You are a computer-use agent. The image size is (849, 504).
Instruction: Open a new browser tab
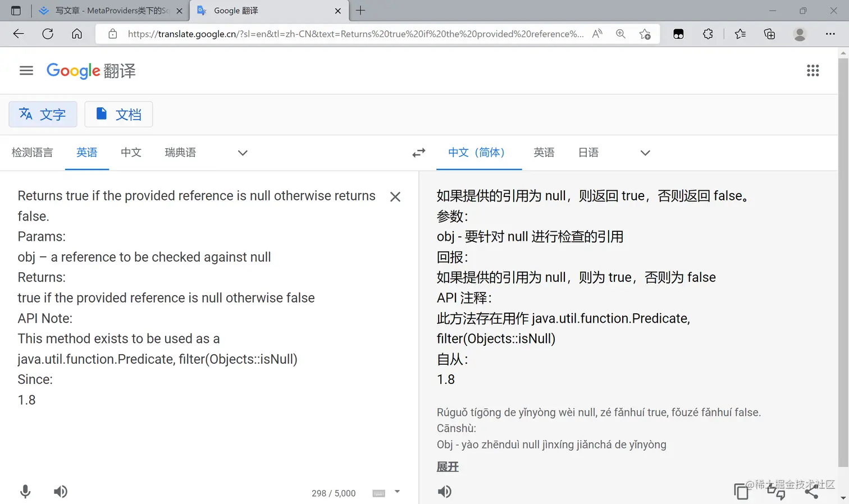tap(360, 11)
